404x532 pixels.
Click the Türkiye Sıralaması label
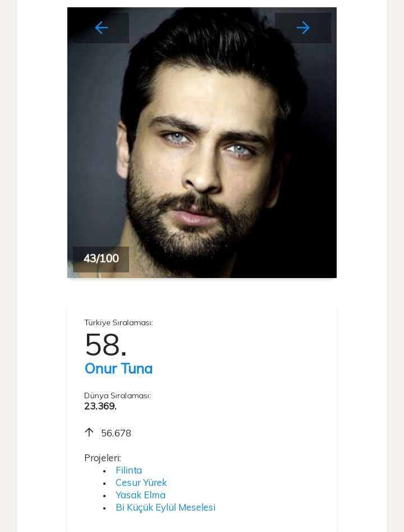click(x=118, y=322)
